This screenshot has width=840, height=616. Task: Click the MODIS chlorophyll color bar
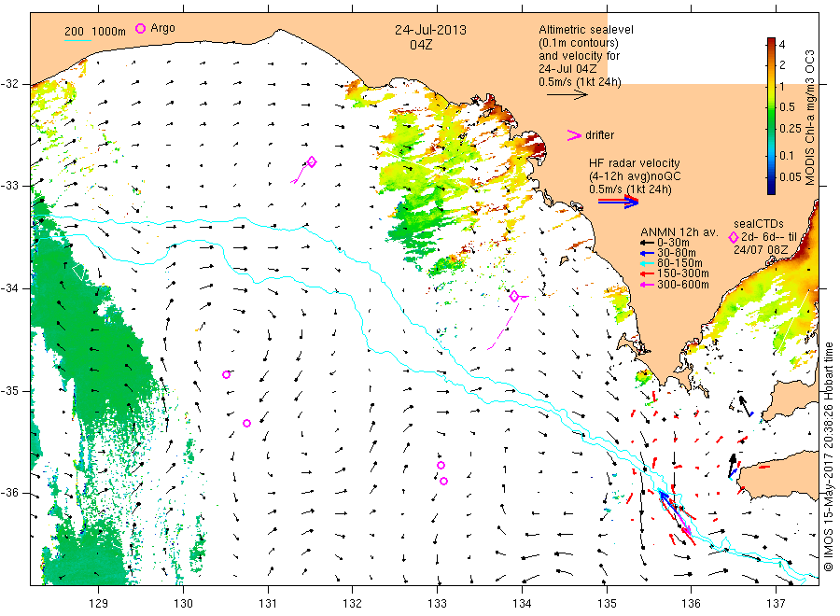(x=772, y=116)
